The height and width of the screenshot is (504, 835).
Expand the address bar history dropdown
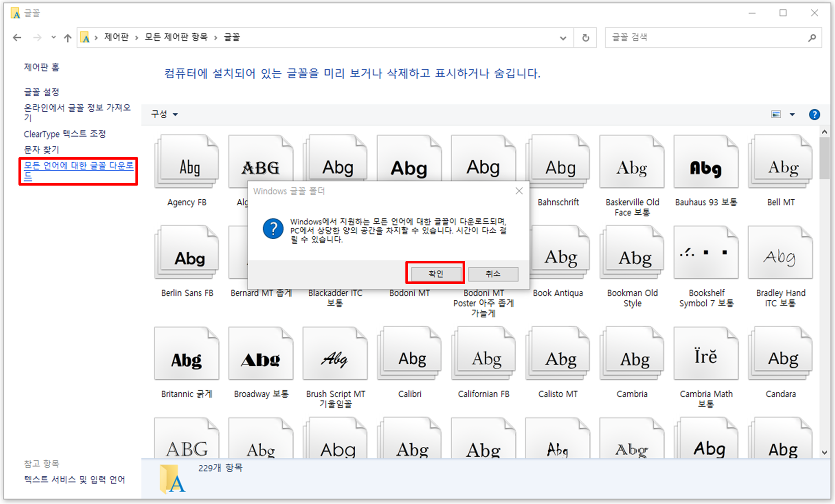point(563,38)
